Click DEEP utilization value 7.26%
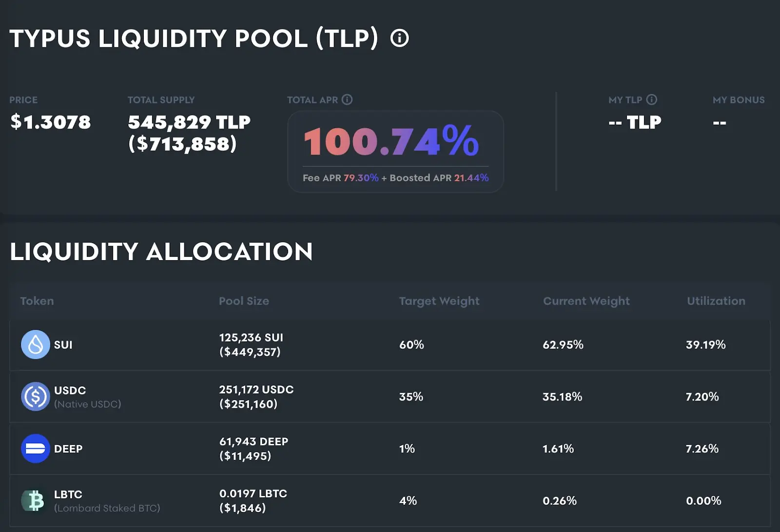Viewport: 780px width, 532px height. coord(702,448)
